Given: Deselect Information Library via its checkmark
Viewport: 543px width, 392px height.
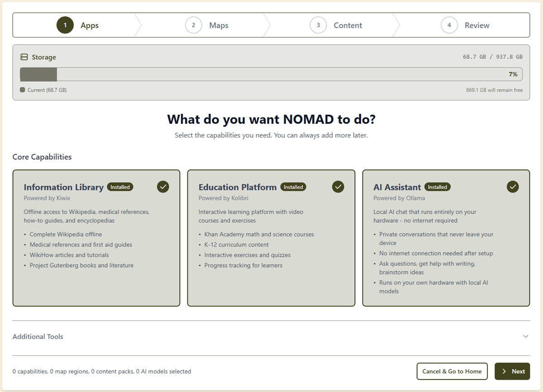Looking at the screenshot, I should (163, 186).
